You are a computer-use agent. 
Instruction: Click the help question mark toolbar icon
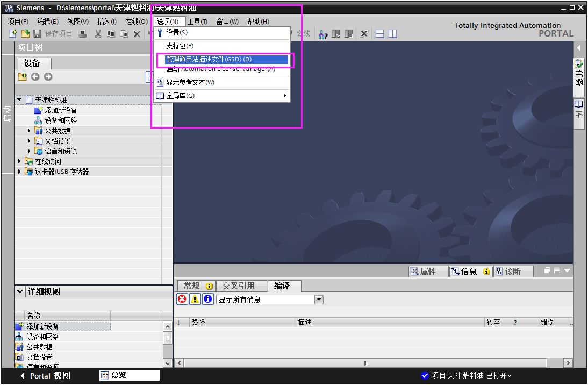[322, 34]
